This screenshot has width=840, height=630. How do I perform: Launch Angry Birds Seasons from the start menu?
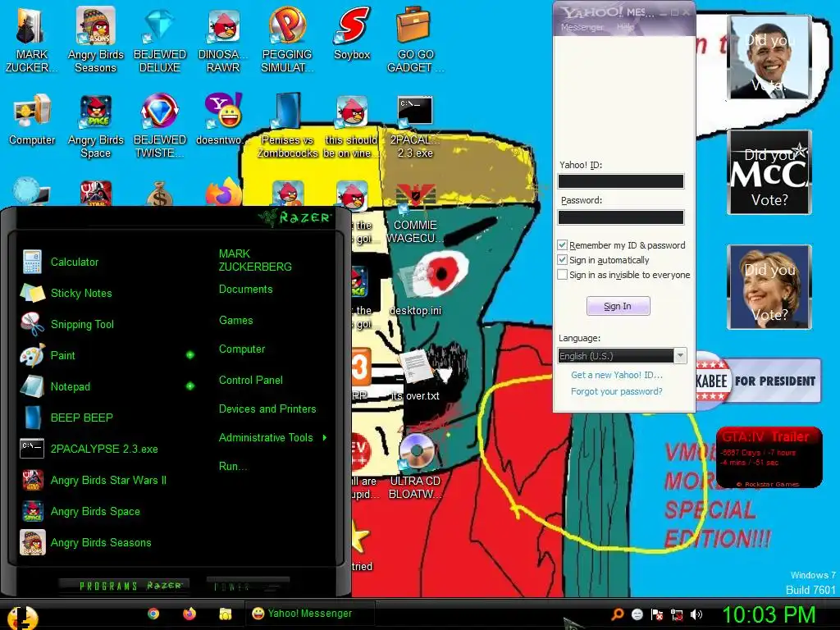[x=86, y=543]
